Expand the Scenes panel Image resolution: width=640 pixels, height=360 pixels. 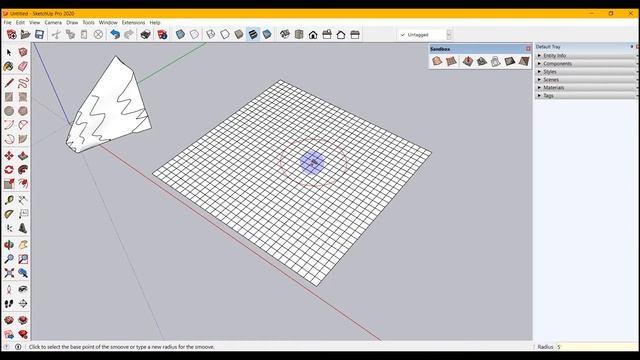click(586, 79)
